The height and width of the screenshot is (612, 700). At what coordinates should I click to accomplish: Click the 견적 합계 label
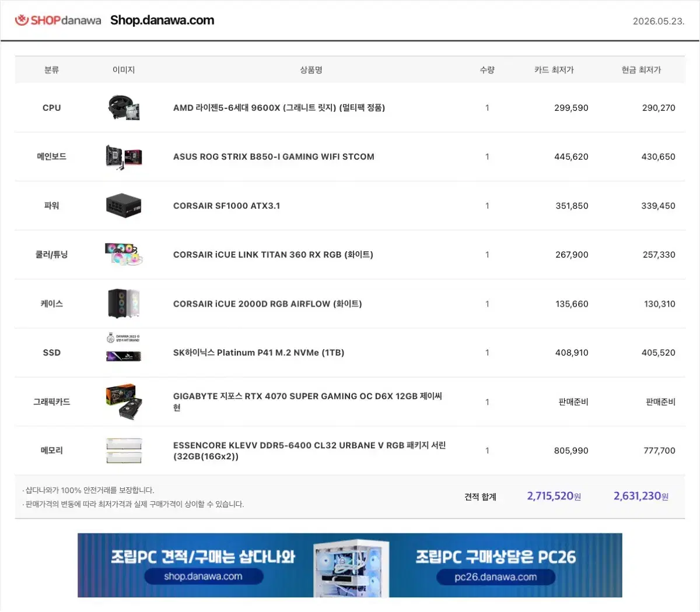click(x=480, y=497)
